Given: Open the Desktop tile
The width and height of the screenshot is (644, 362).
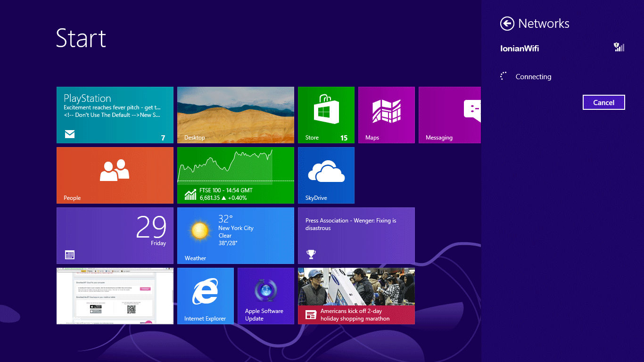Looking at the screenshot, I should point(236,115).
